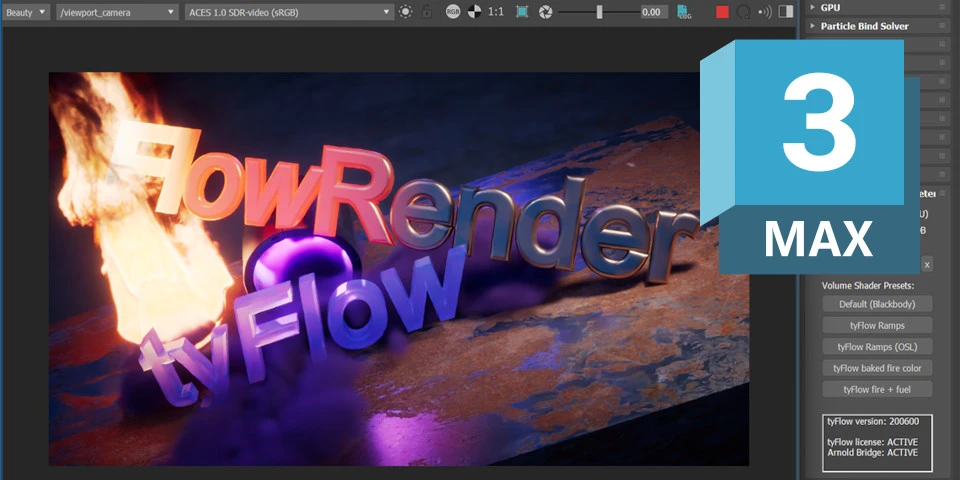Viewport: 960px width, 480px height.
Task: Toggle the split compare view icon
Action: [x=786, y=12]
